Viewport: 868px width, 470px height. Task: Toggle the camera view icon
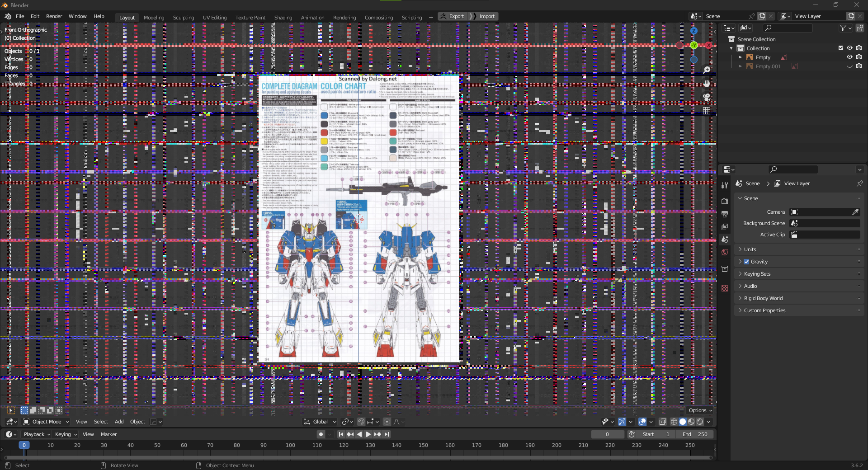(707, 97)
